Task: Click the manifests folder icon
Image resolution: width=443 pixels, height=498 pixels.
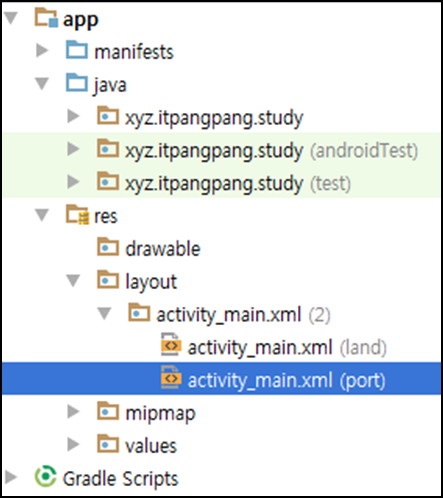Action: 77,50
